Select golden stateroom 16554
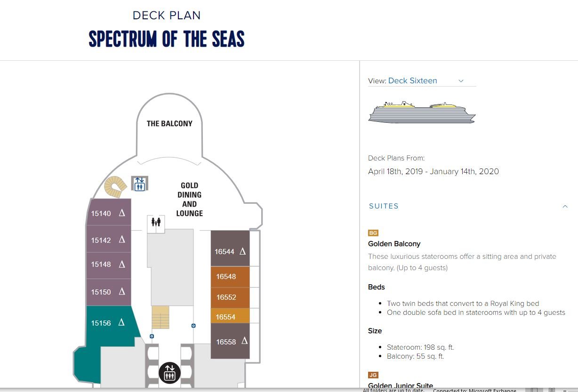Screen dimensions: 578x392 [x=230, y=316]
